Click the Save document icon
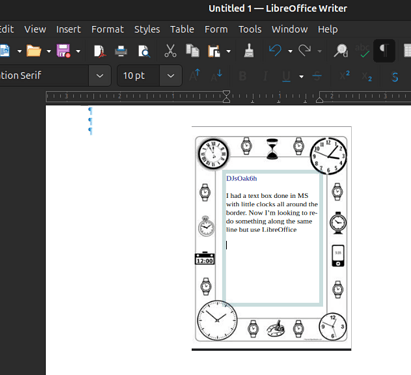Screen dimensions: 411x375 [x=63, y=51]
